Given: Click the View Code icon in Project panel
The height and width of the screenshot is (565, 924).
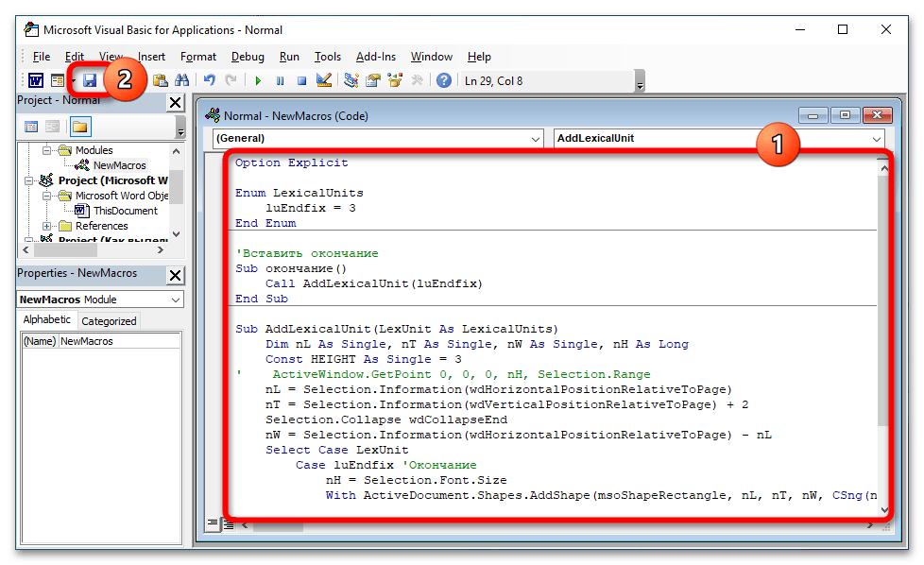Looking at the screenshot, I should pyautogui.click(x=31, y=126).
